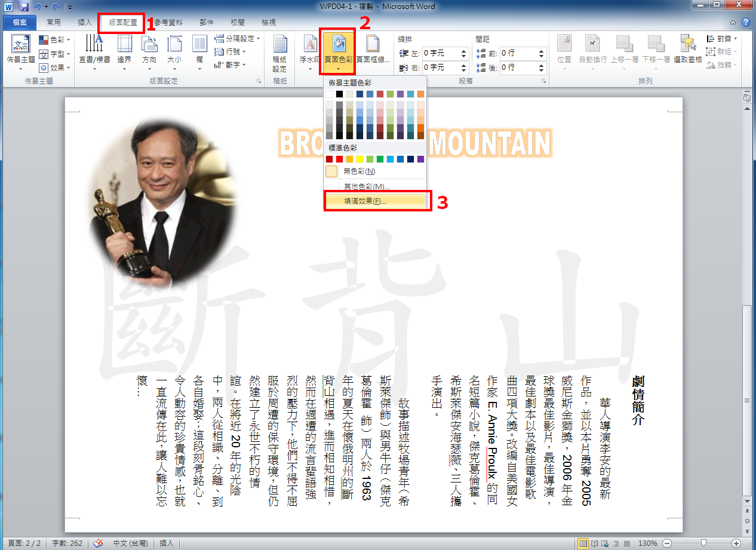Click 其他色彩 (More Colors) option
This screenshot has width=756, height=550.
coord(366,186)
